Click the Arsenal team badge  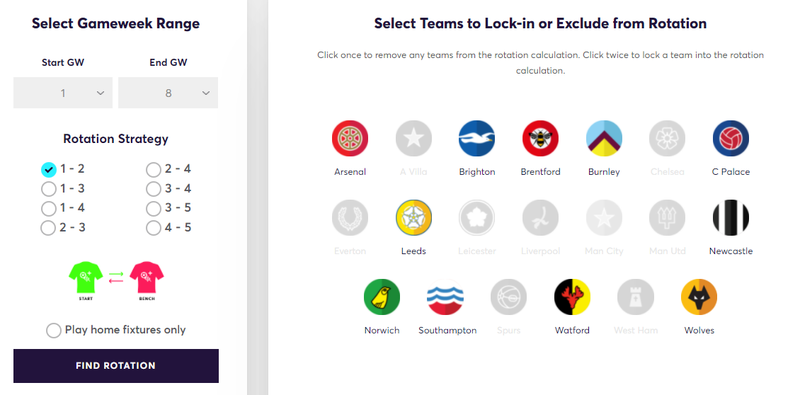[350, 138]
